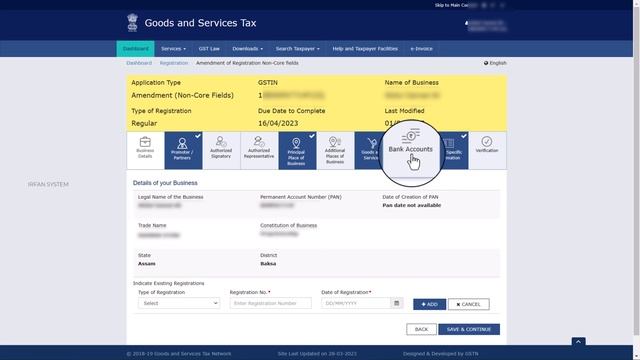Open the e-Invoice menu item

point(421,49)
